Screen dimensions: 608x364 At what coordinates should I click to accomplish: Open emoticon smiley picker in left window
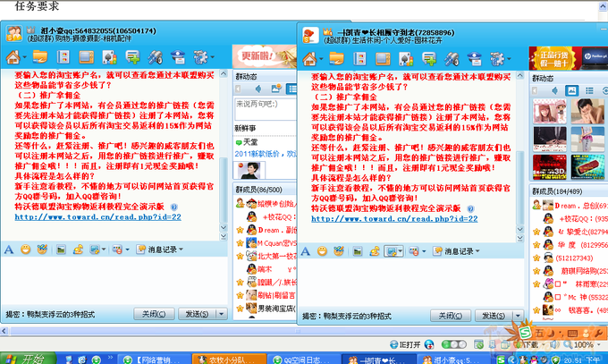(26, 250)
